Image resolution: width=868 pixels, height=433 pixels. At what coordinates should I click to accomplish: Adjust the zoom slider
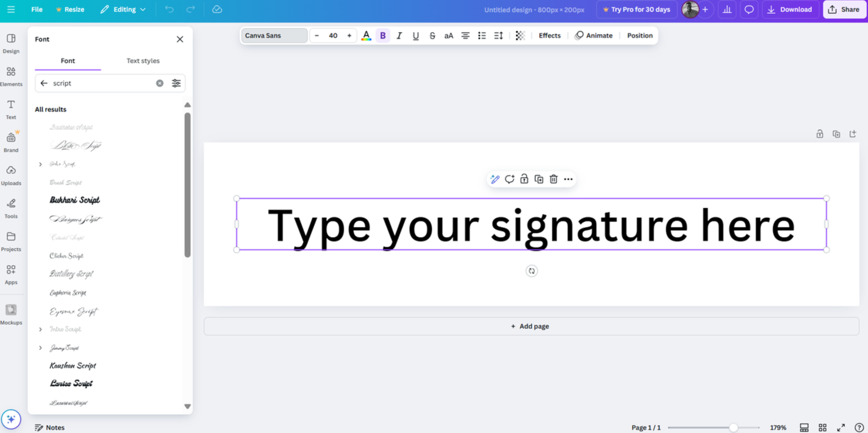(734, 427)
